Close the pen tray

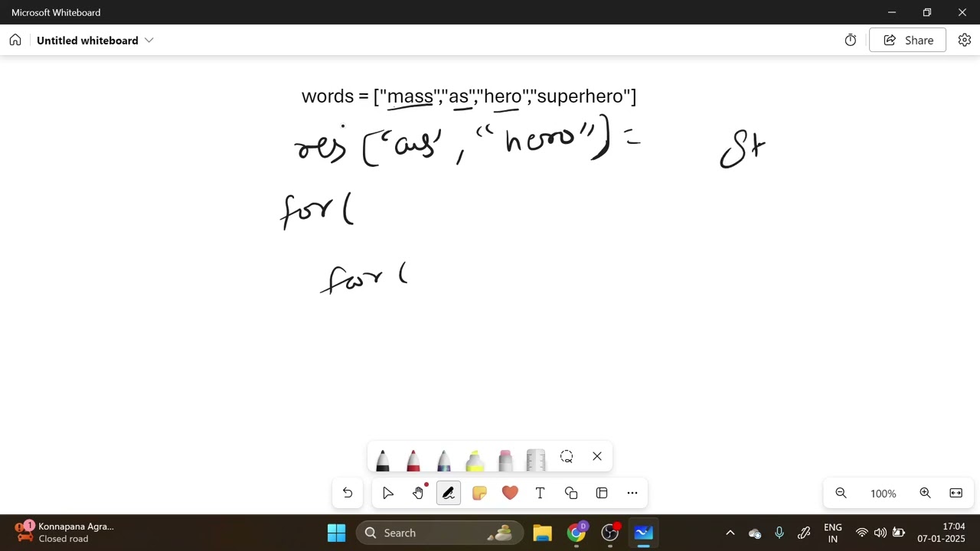[x=597, y=457]
